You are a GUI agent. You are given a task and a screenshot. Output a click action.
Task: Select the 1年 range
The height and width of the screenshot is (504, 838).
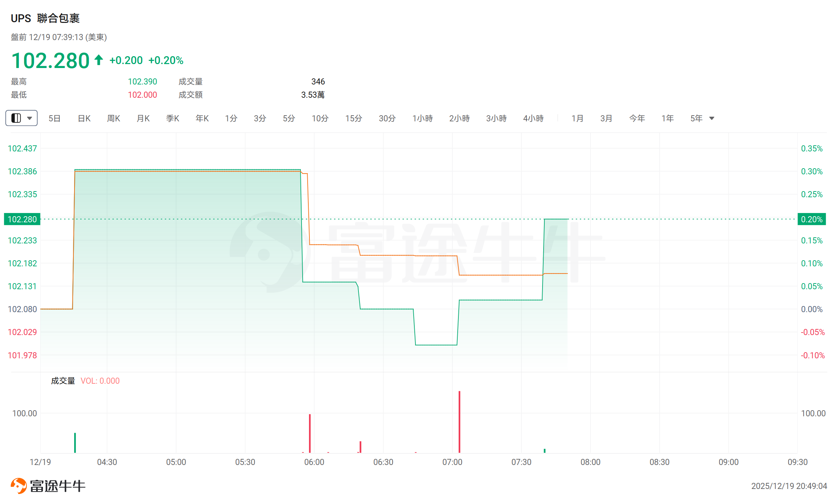pos(668,118)
